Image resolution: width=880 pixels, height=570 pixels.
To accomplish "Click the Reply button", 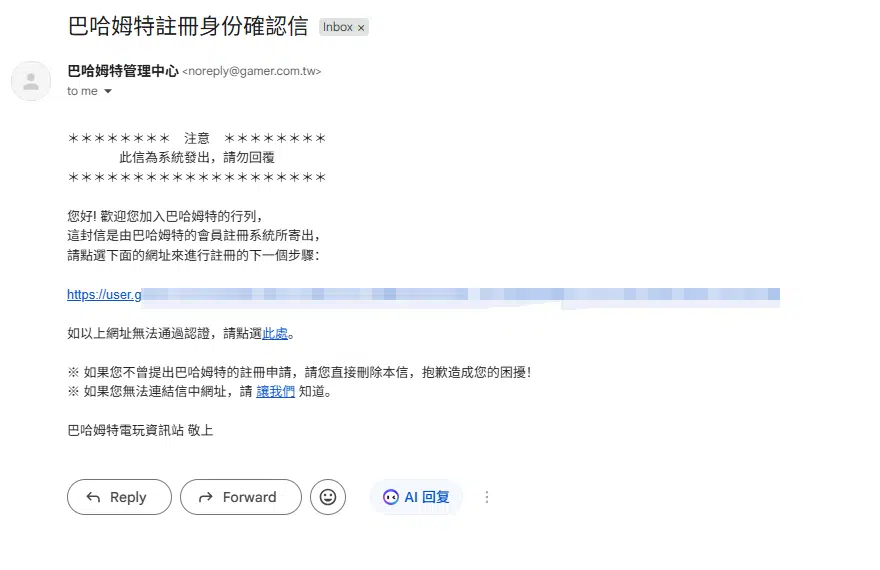I will point(119,497).
